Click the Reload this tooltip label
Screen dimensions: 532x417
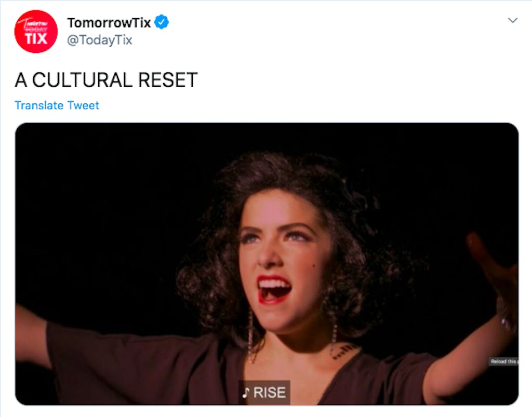point(503,361)
